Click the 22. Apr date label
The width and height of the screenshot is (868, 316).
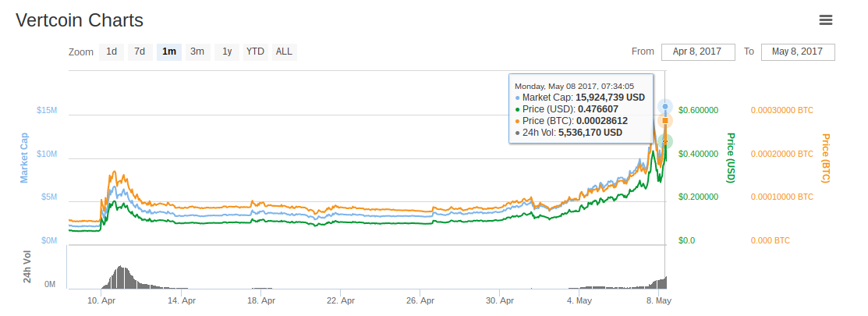(x=341, y=301)
